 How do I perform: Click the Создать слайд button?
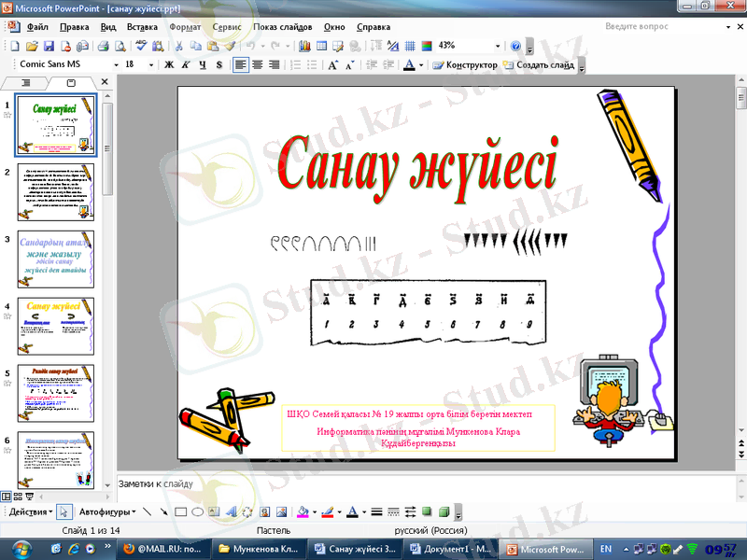[538, 65]
